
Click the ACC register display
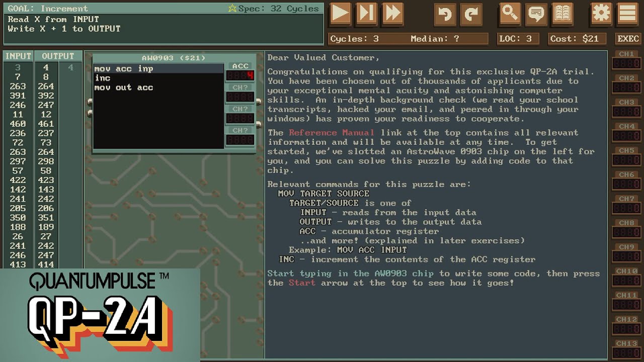[x=240, y=75]
